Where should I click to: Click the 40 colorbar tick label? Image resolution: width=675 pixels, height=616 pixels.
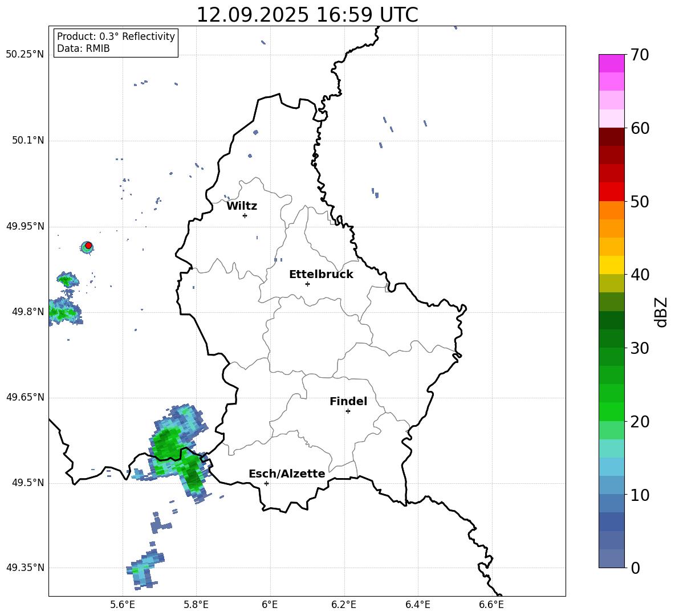(640, 275)
